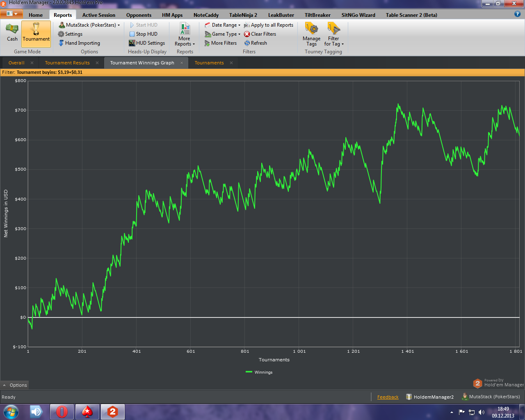The image size is (525, 420).
Task: Select Cash game mode
Action: point(12,33)
